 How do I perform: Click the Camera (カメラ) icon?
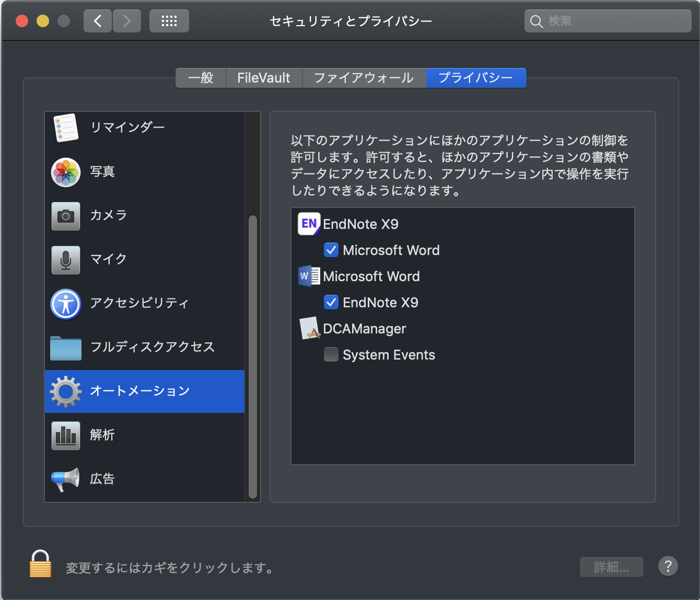pyautogui.click(x=66, y=216)
